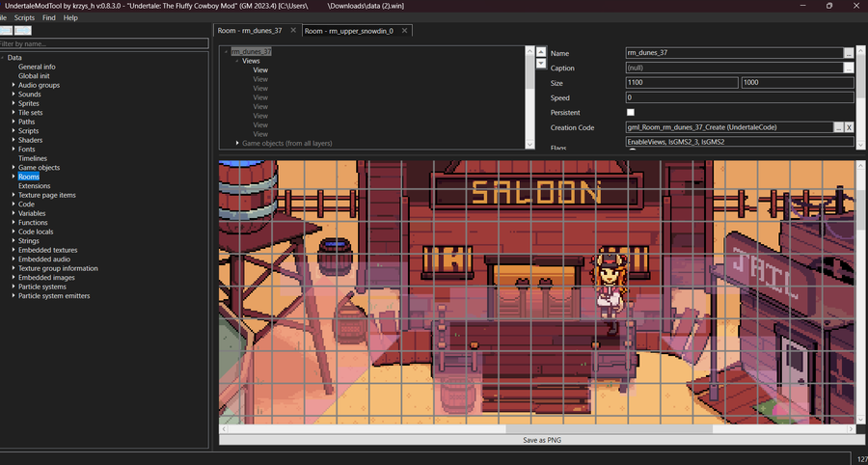The height and width of the screenshot is (465, 868).
Task: Select Texture group information label
Action: [x=58, y=268]
